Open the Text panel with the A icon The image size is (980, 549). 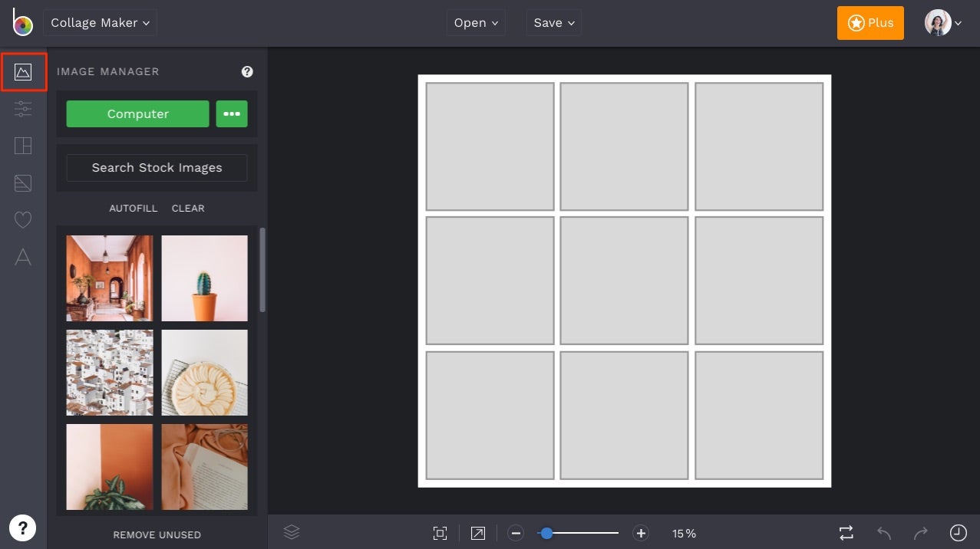[x=23, y=257]
